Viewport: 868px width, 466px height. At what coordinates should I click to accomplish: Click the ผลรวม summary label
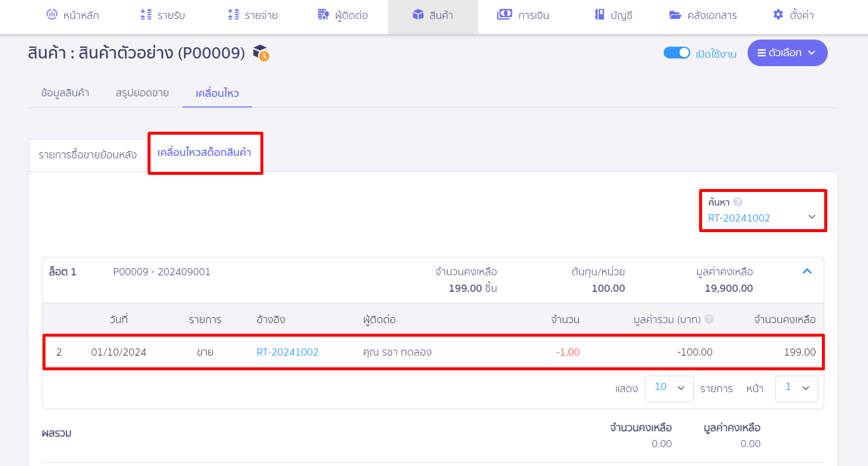[57, 433]
